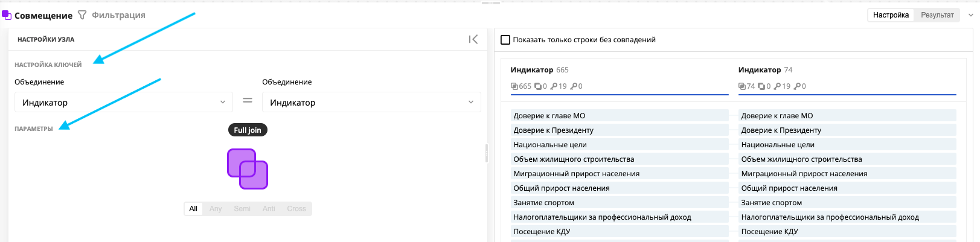
Task: Select the Cross join type option
Action: click(x=296, y=209)
